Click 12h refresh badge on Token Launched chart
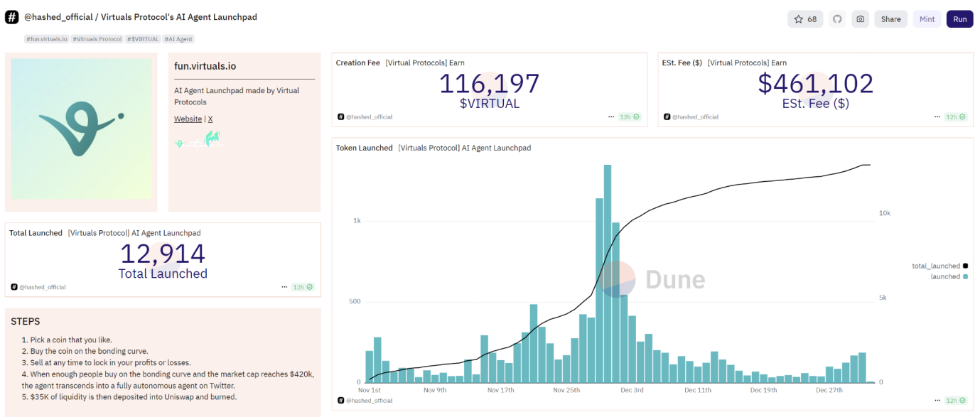 956,401
